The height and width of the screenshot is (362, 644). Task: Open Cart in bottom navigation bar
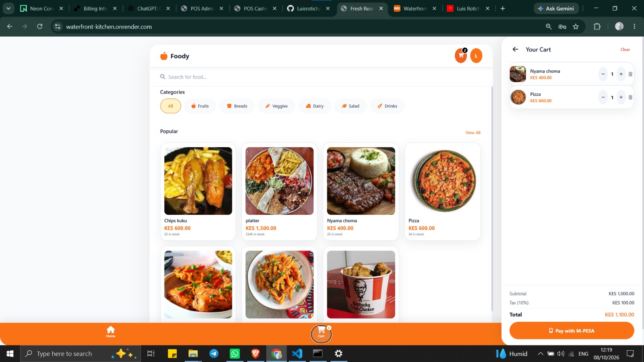[x=321, y=334]
